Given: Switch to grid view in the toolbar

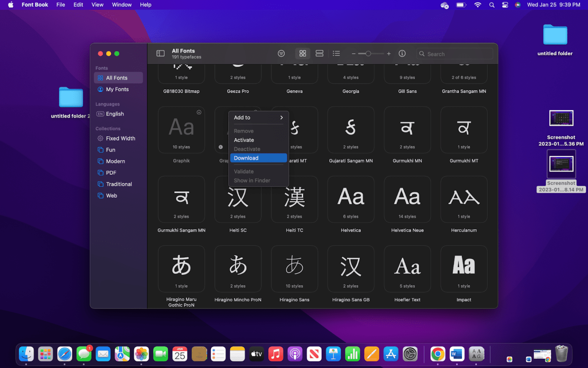Looking at the screenshot, I should 303,53.
